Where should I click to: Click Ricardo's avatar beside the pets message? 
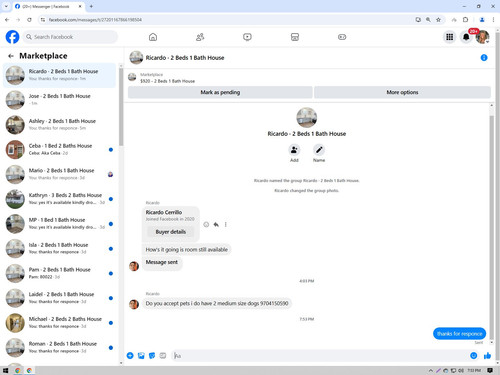[x=134, y=304]
